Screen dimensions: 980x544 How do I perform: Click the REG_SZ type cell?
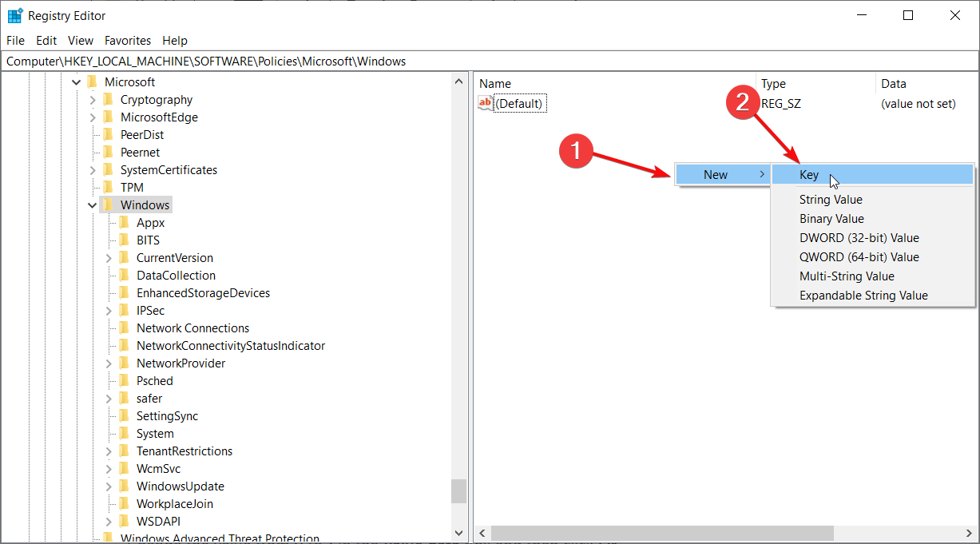[x=781, y=103]
